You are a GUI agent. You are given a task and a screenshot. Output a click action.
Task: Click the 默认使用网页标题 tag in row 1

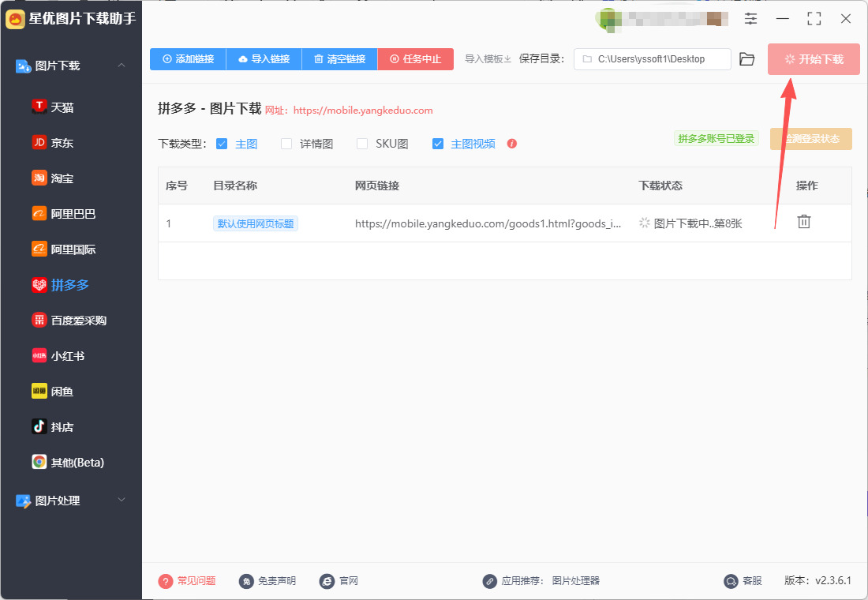(x=256, y=223)
